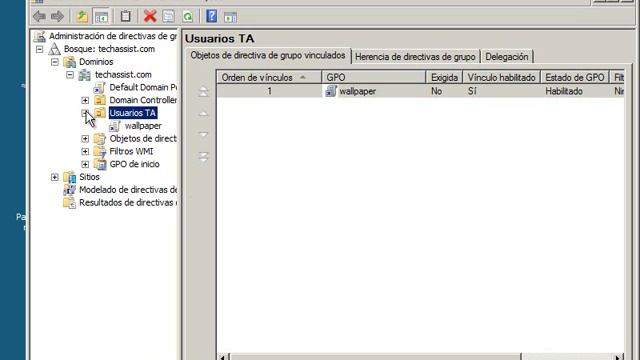Switch to the Delegación tab
Image resolution: width=640 pixels, height=360 pixels.
(x=507, y=57)
